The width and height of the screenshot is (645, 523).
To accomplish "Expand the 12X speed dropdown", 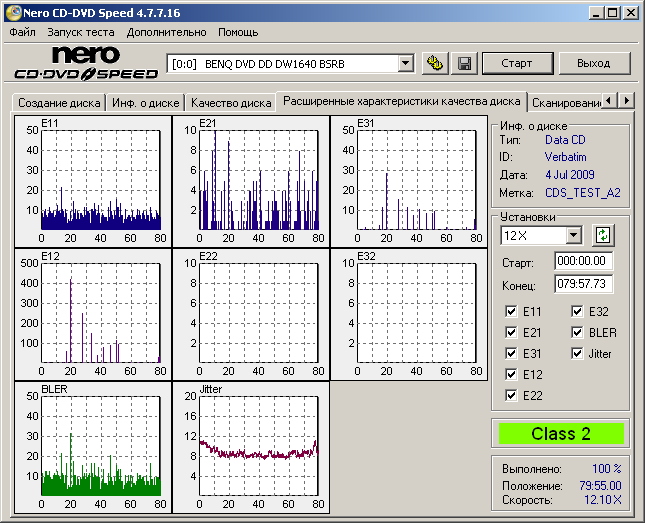I will 573,235.
